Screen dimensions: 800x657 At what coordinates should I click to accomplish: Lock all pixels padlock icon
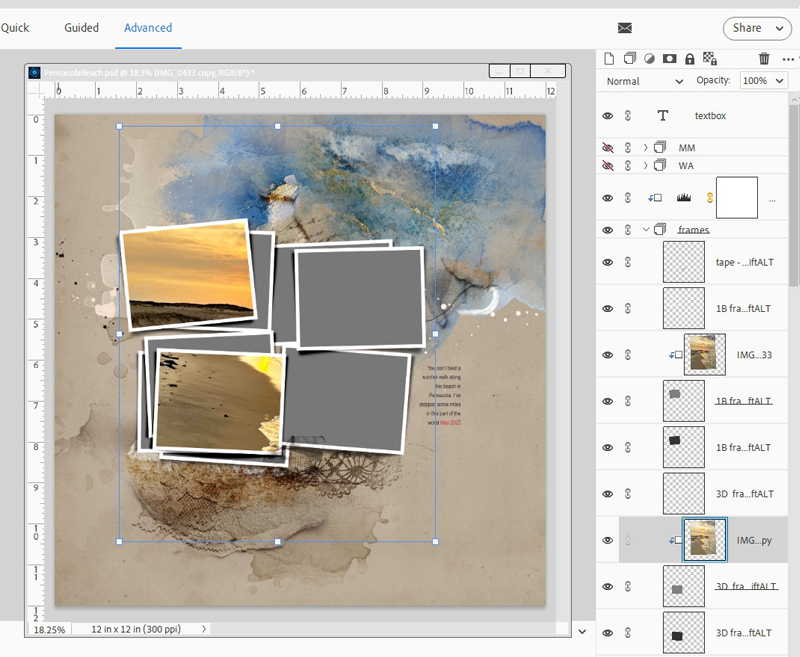pos(690,59)
